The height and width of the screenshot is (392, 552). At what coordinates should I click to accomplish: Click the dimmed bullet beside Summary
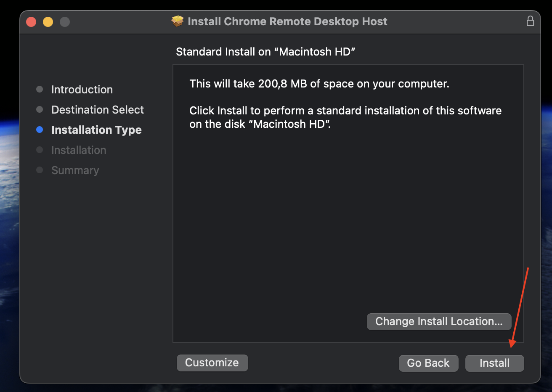(40, 170)
